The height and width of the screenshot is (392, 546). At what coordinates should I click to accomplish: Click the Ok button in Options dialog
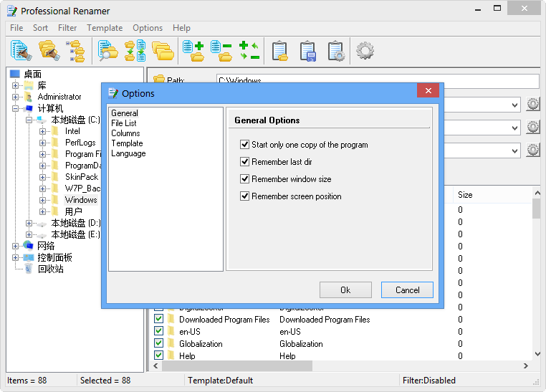coord(345,290)
